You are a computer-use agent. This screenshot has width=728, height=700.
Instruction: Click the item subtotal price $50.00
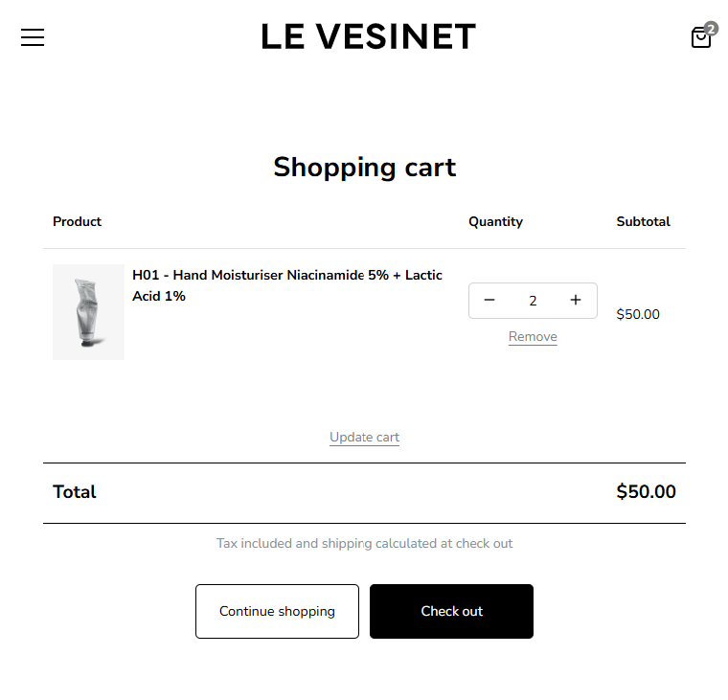tap(638, 314)
